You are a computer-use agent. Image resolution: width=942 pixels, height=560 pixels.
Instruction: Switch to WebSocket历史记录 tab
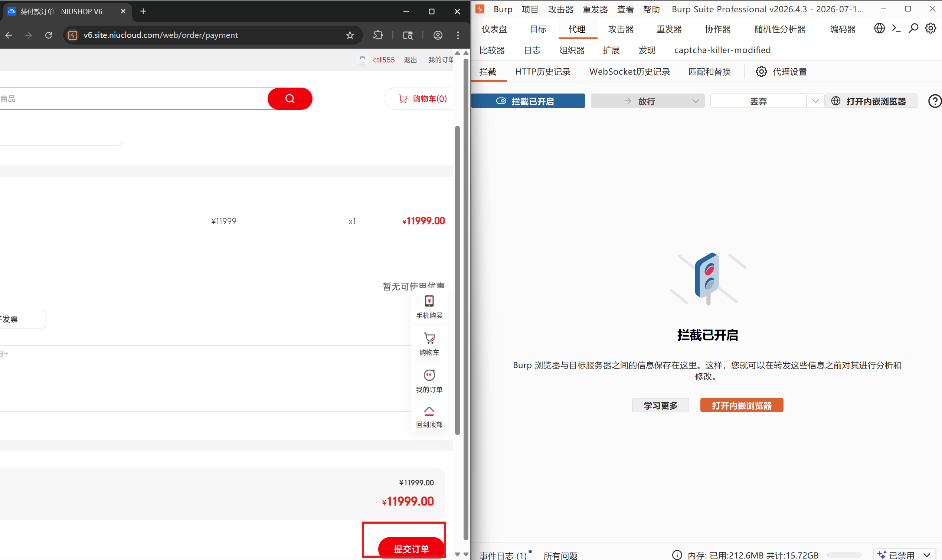coord(629,72)
